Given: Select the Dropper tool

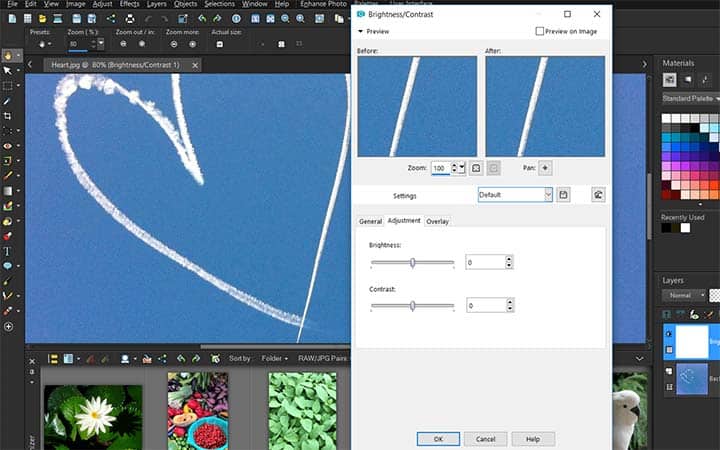Looking at the screenshot, I should point(8,101).
